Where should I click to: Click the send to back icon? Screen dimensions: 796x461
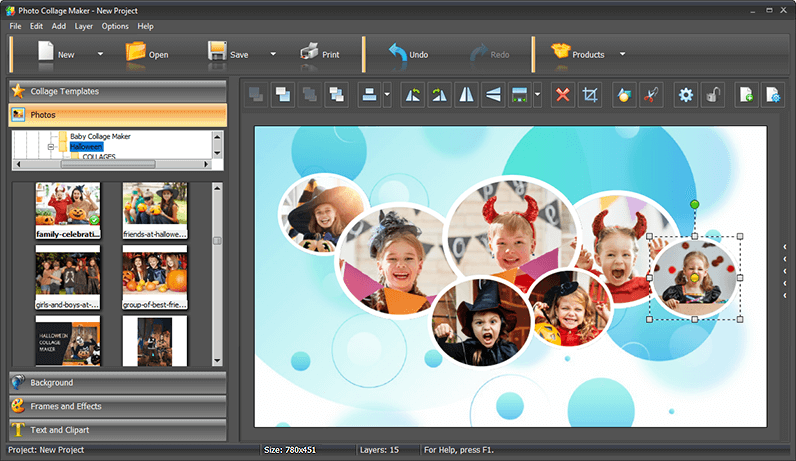coord(337,95)
